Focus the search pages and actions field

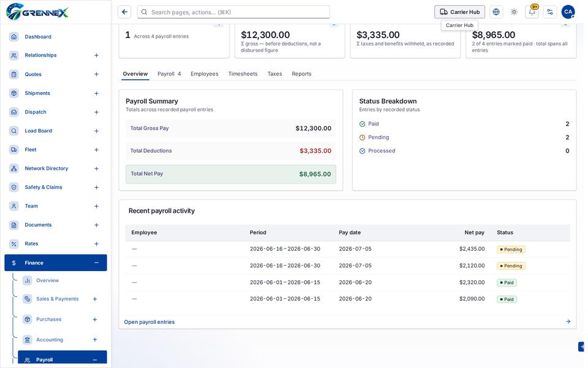tap(233, 12)
